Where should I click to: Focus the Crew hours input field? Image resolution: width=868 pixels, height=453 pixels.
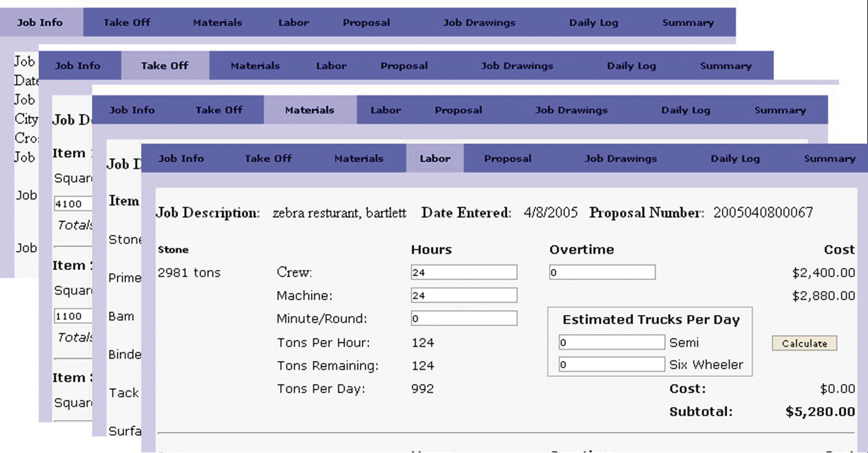pos(464,273)
